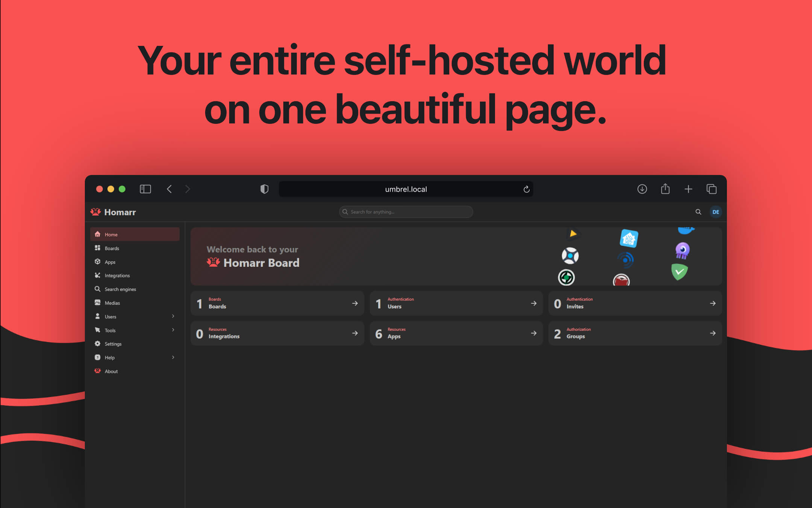Expand the Help section in the sidebar
This screenshot has height=508, width=812.
(x=173, y=357)
